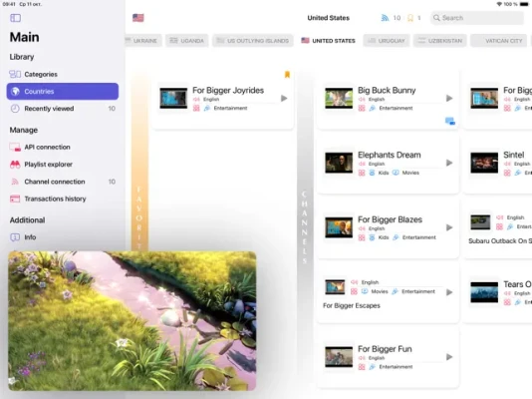Click Entertainment category on Big Buck Bunny

click(x=396, y=108)
